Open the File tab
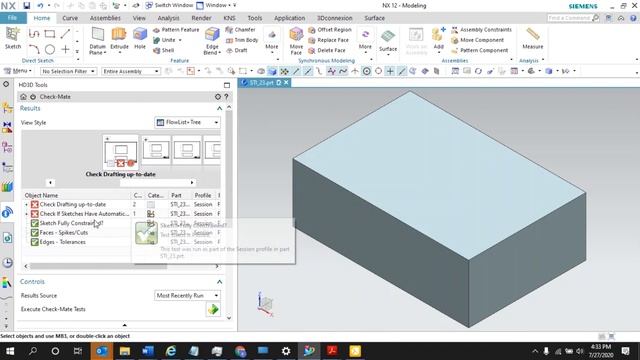The image size is (640, 360). tap(13, 18)
